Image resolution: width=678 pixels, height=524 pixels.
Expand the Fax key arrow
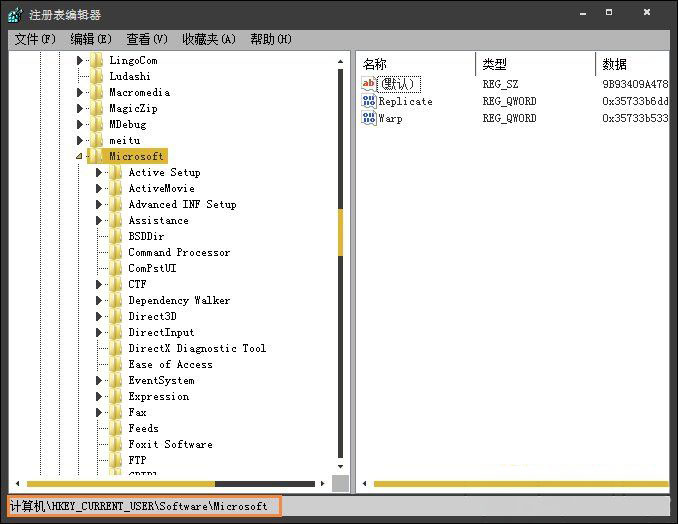click(x=99, y=412)
